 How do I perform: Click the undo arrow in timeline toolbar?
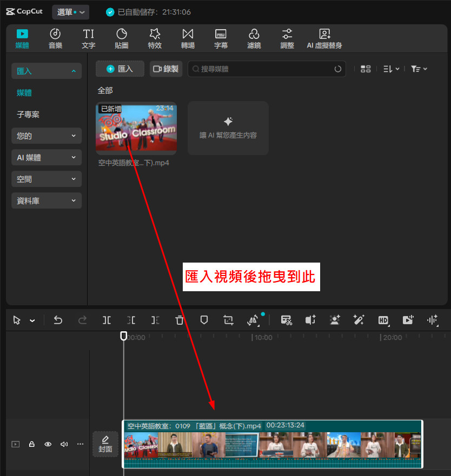coord(58,320)
